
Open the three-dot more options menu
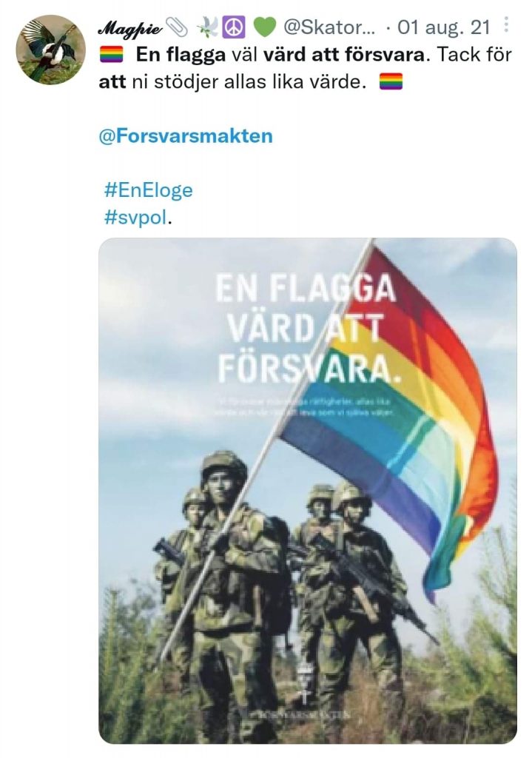pyautogui.click(x=506, y=24)
